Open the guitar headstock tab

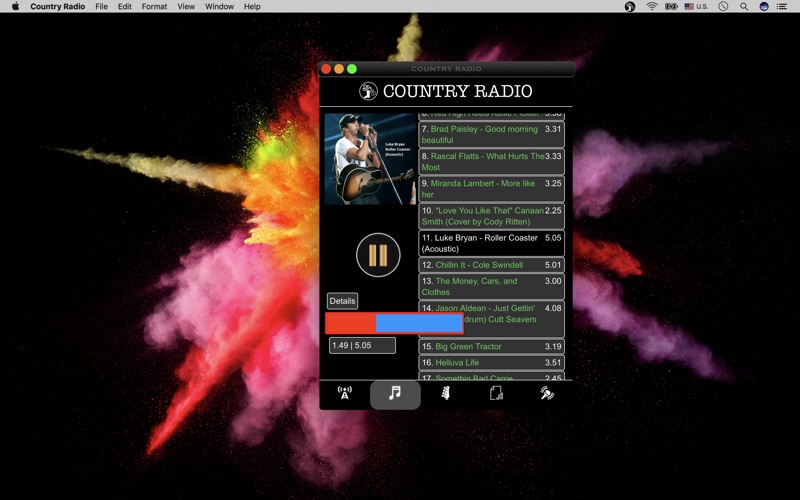click(x=445, y=394)
